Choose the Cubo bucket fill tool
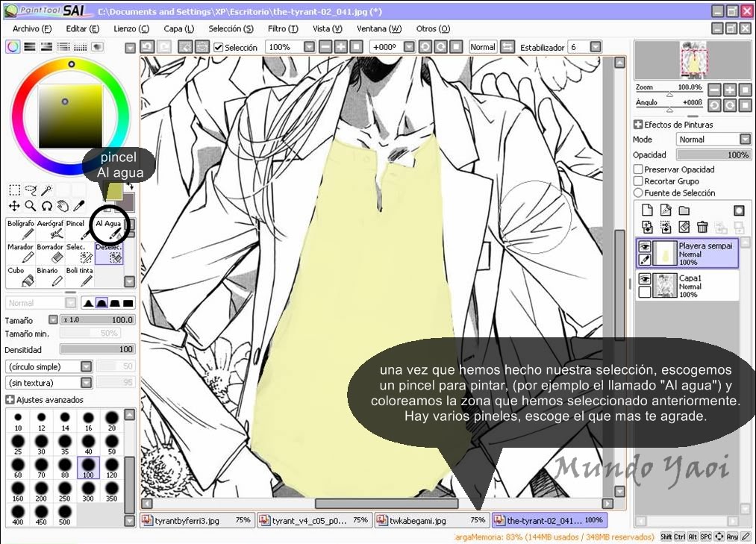The height and width of the screenshot is (544, 756). point(21,276)
